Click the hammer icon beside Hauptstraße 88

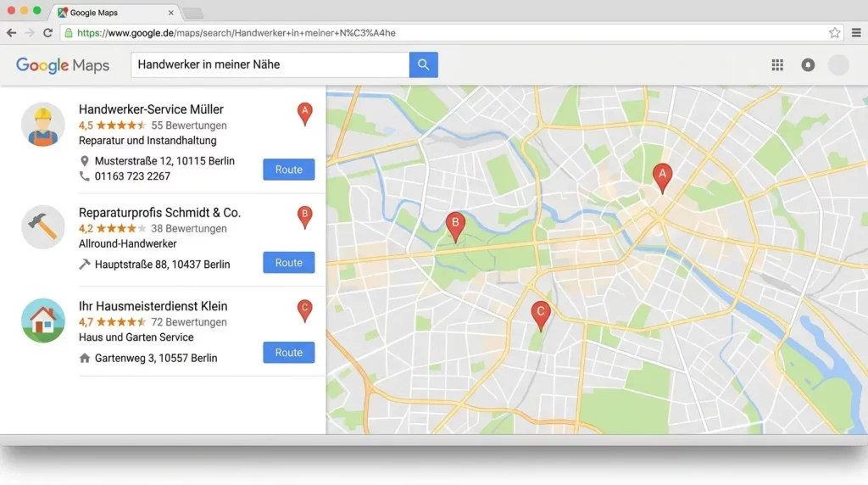[84, 264]
